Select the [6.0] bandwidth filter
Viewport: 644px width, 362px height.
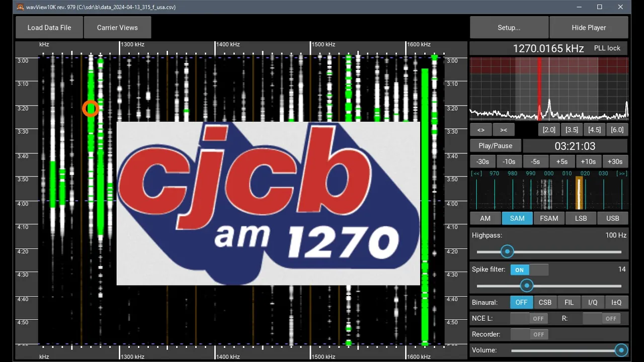tap(617, 130)
